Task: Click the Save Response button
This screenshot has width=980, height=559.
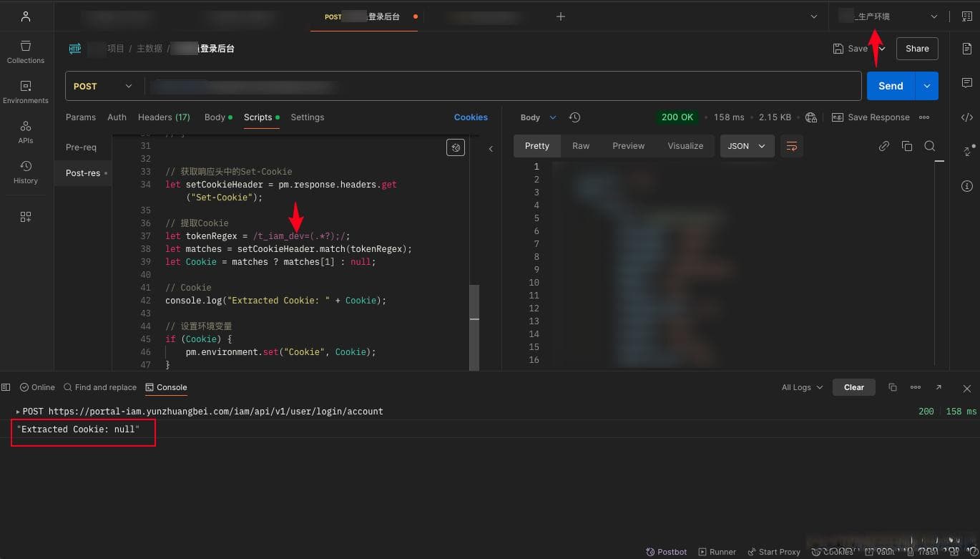Action: pyautogui.click(x=871, y=117)
